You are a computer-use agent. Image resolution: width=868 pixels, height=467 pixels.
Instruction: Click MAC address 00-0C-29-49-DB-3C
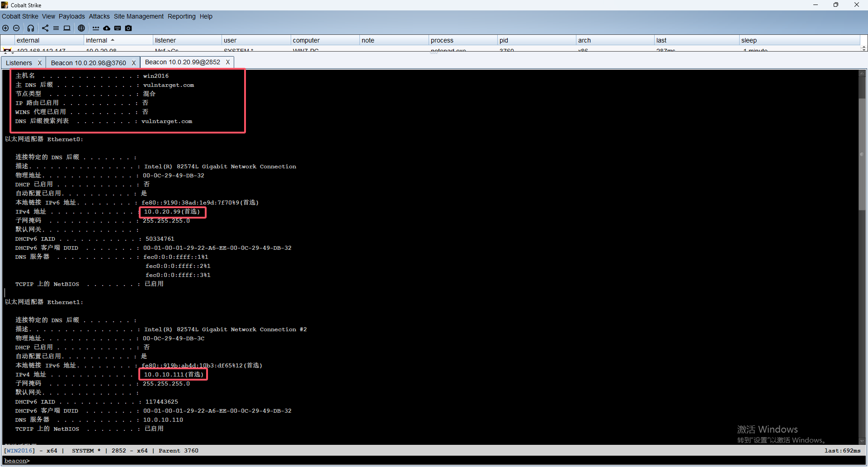tap(174, 338)
